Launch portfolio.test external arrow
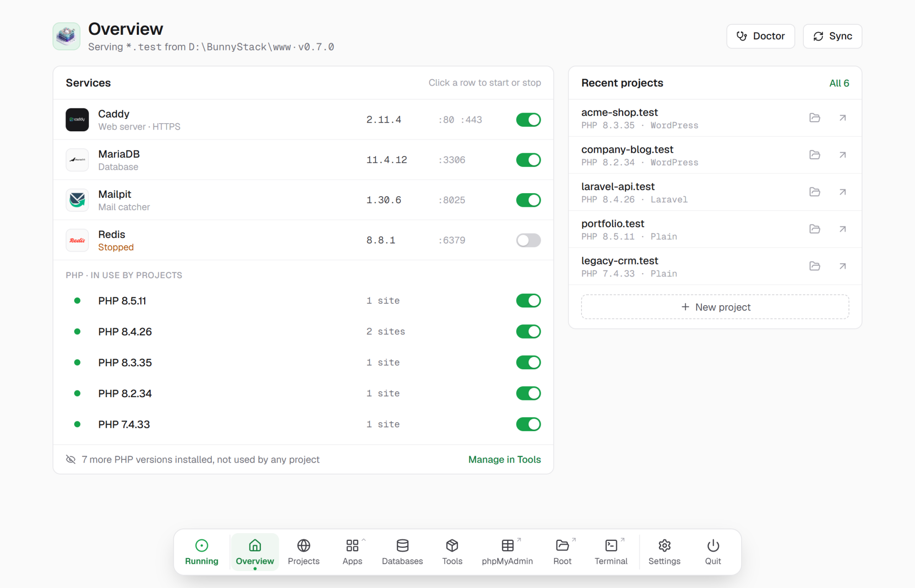 click(x=843, y=229)
